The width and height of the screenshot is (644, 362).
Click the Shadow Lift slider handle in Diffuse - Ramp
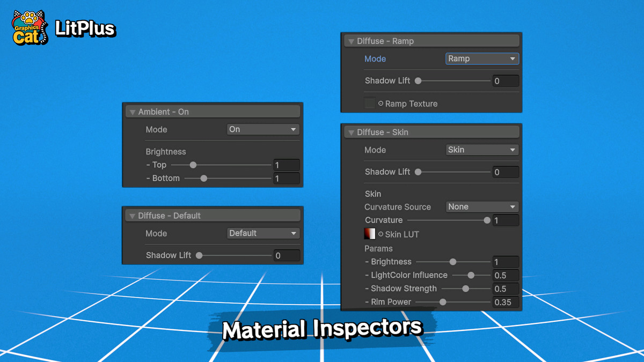418,80
